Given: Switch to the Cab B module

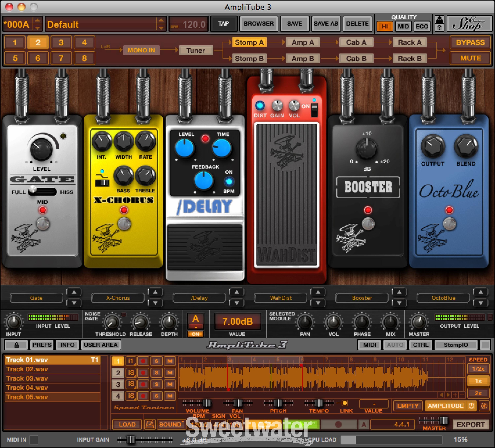Looking at the screenshot, I should 356,58.
